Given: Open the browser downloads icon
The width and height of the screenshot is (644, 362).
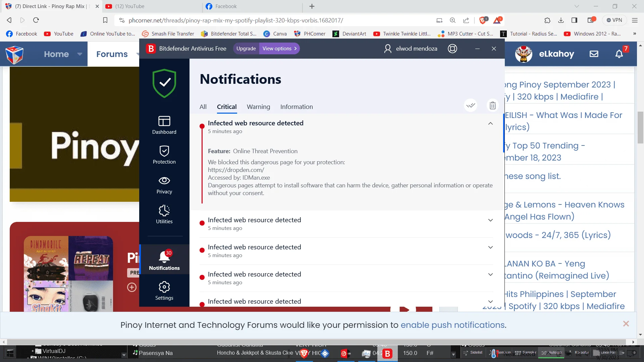Looking at the screenshot, I should tap(561, 20).
